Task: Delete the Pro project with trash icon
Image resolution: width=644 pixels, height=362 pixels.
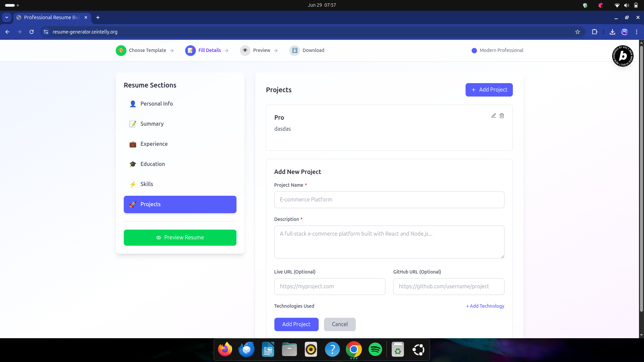Action: [x=502, y=116]
